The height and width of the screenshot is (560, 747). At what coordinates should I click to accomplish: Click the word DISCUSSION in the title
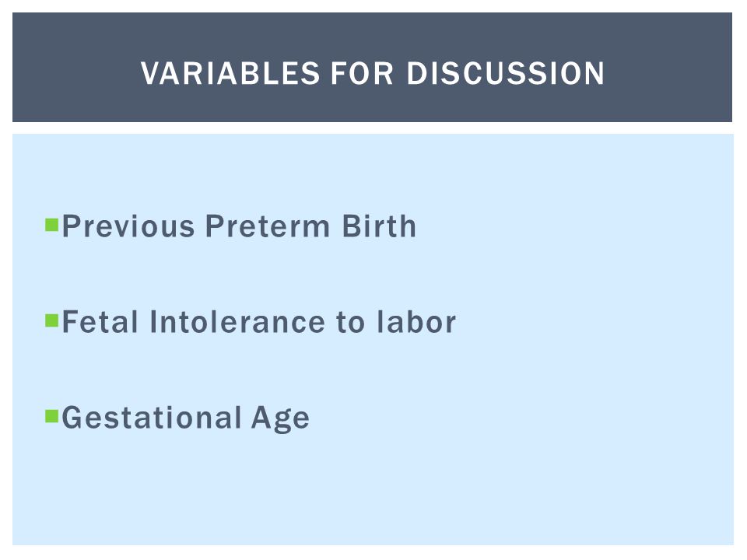click(506, 73)
